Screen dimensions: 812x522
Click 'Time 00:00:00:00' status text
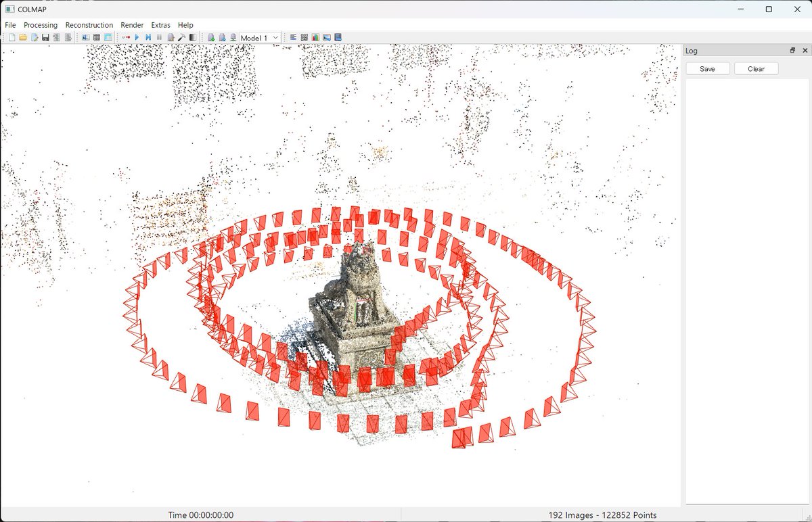pyautogui.click(x=201, y=515)
